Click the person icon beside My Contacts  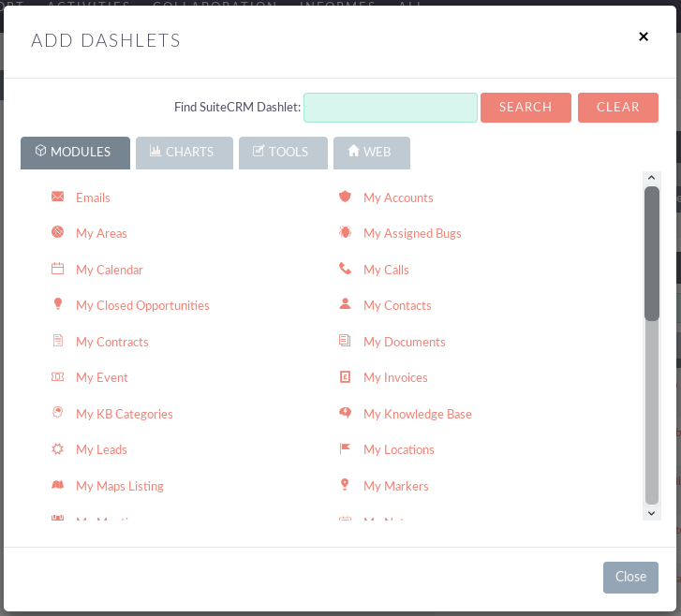click(x=345, y=305)
